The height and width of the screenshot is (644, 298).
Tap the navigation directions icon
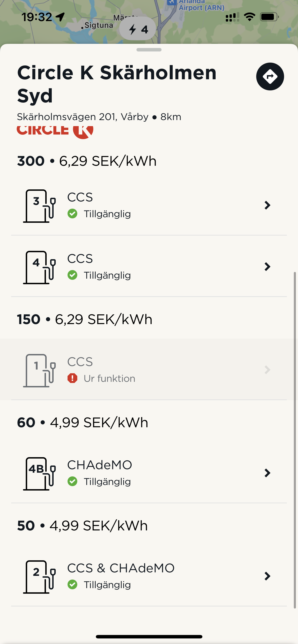270,76
